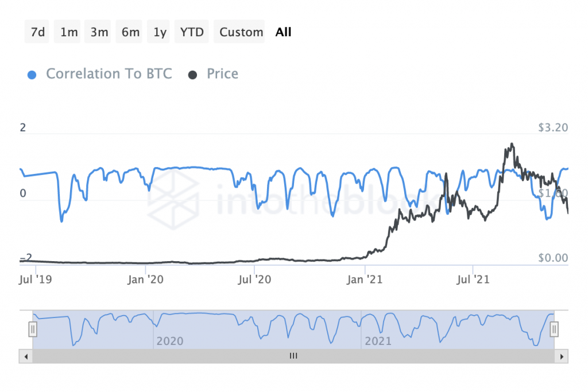This screenshot has height=392, width=588.
Task: Hide the Correlation To BTC series
Action: pyautogui.click(x=109, y=74)
